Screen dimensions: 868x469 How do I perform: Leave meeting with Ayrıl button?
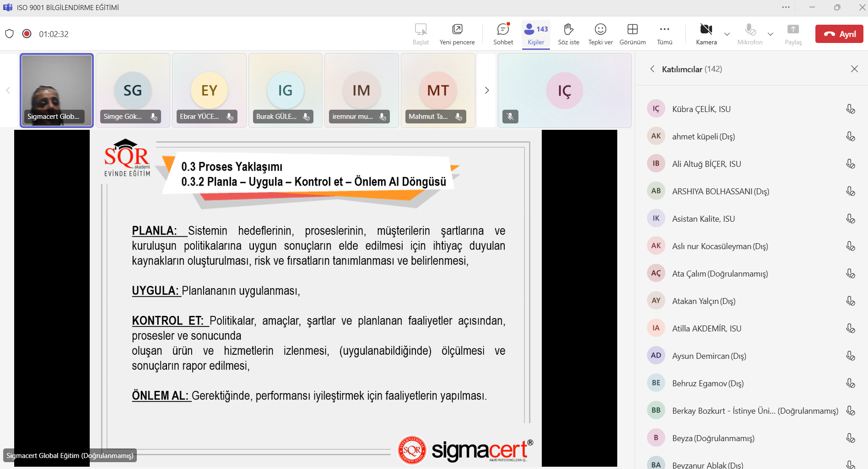tap(839, 34)
